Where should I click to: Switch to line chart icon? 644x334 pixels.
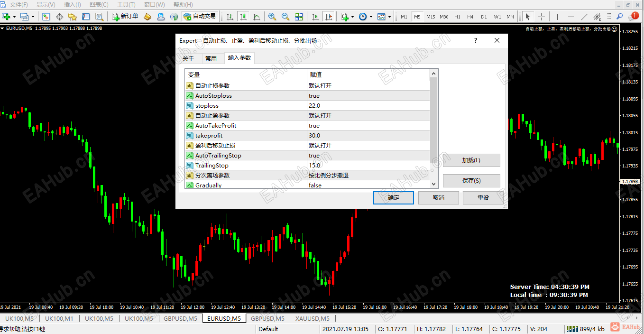(257, 17)
